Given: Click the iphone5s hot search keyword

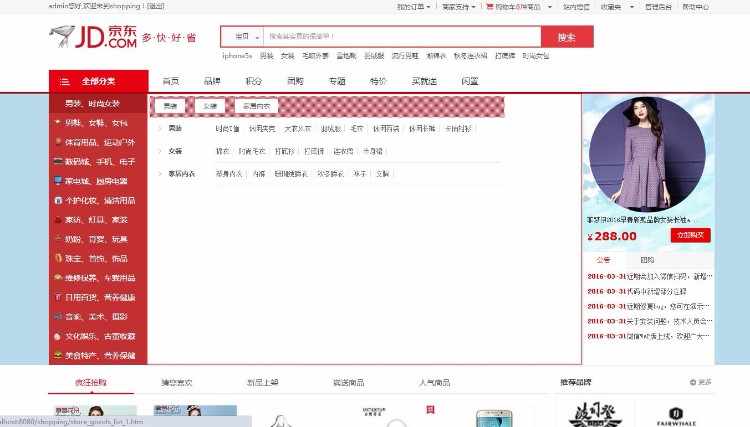Looking at the screenshot, I should (x=237, y=56).
